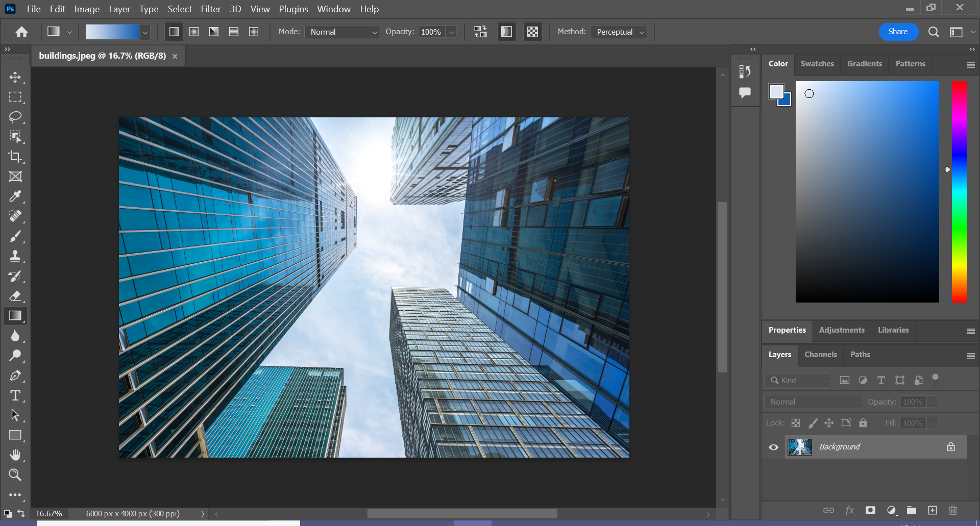Select the Move tool
Viewport: 980px width, 526px height.
[15, 77]
